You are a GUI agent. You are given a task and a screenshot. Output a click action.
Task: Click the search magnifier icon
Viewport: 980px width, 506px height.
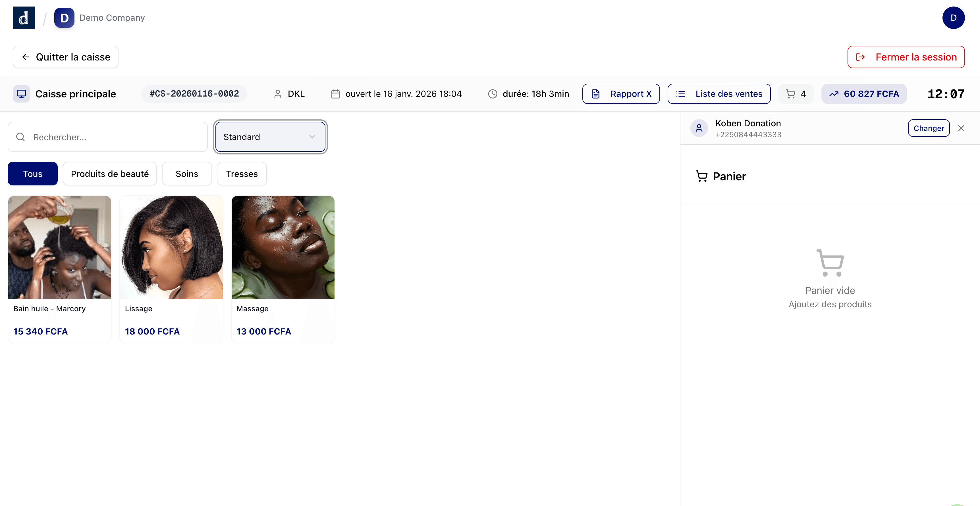coord(20,137)
